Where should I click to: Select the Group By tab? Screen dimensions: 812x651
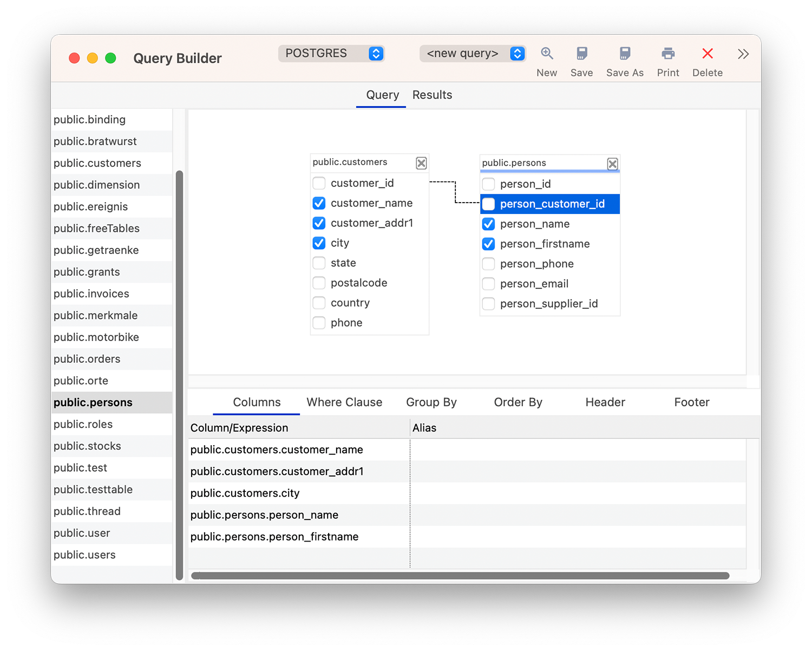click(431, 402)
